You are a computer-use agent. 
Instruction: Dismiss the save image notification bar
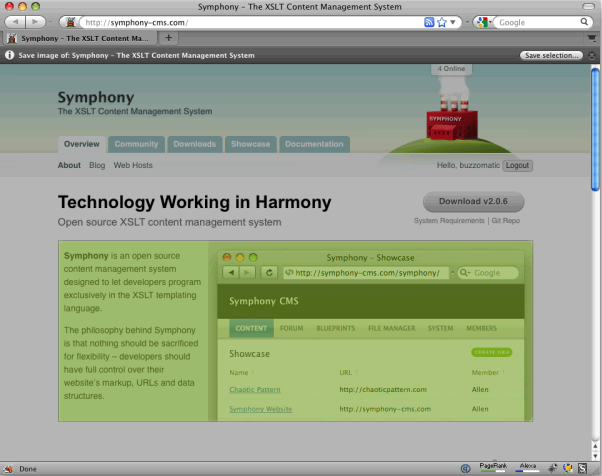592,55
